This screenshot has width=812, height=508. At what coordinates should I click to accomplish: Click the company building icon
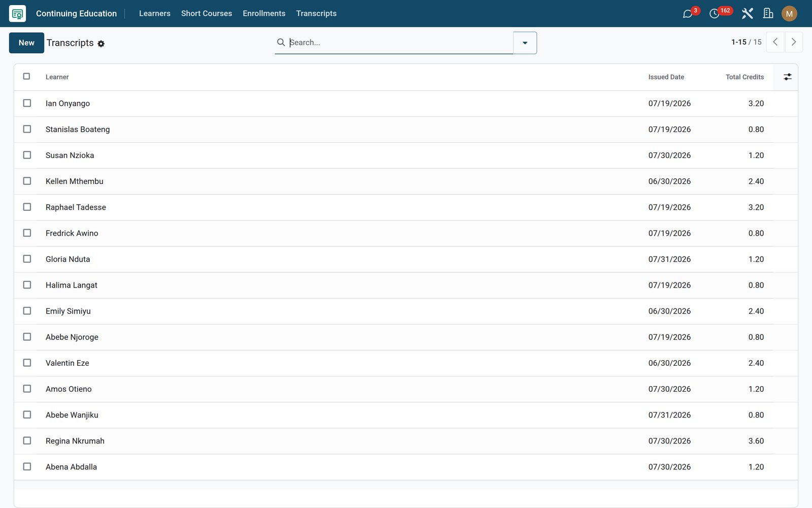[768, 14]
